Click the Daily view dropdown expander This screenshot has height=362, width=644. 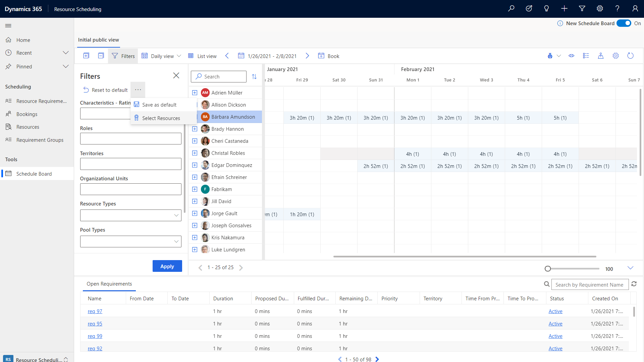179,56
